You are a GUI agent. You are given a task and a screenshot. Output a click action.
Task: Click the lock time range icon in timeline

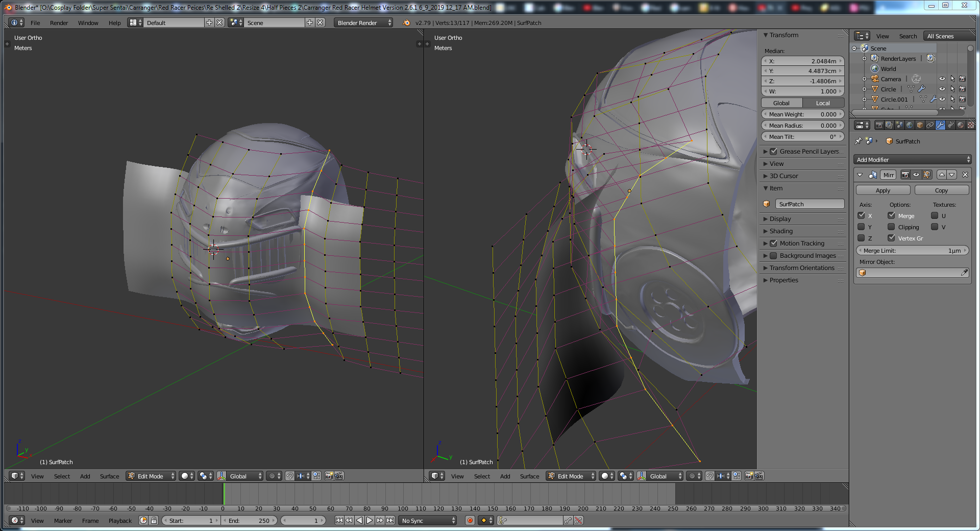[x=154, y=520]
